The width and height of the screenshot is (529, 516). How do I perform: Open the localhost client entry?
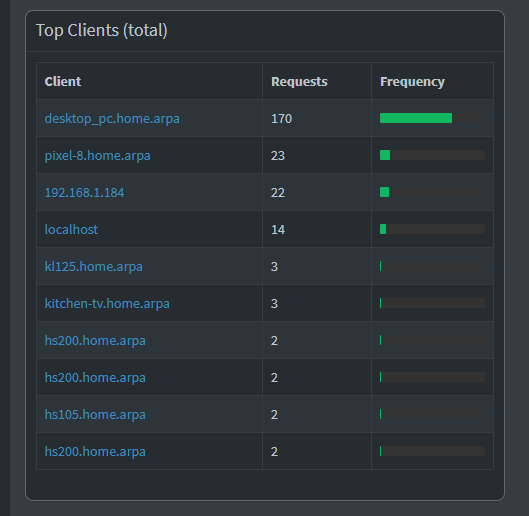pyautogui.click(x=71, y=229)
